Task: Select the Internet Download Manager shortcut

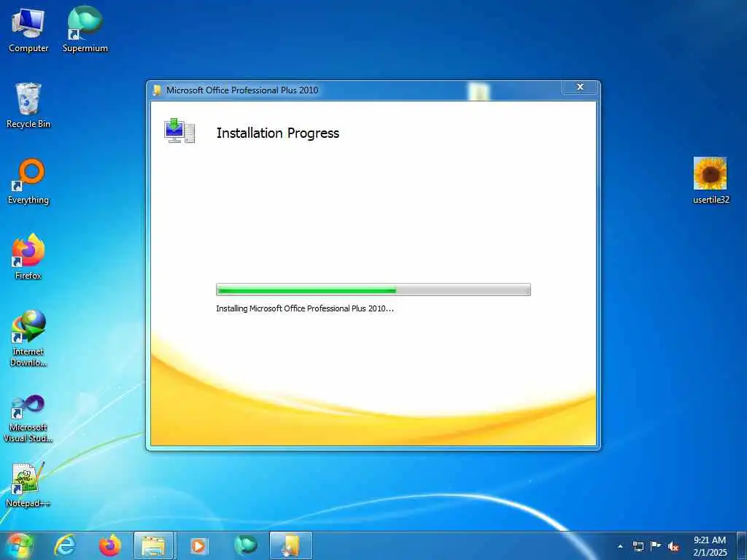Action: [x=28, y=338]
